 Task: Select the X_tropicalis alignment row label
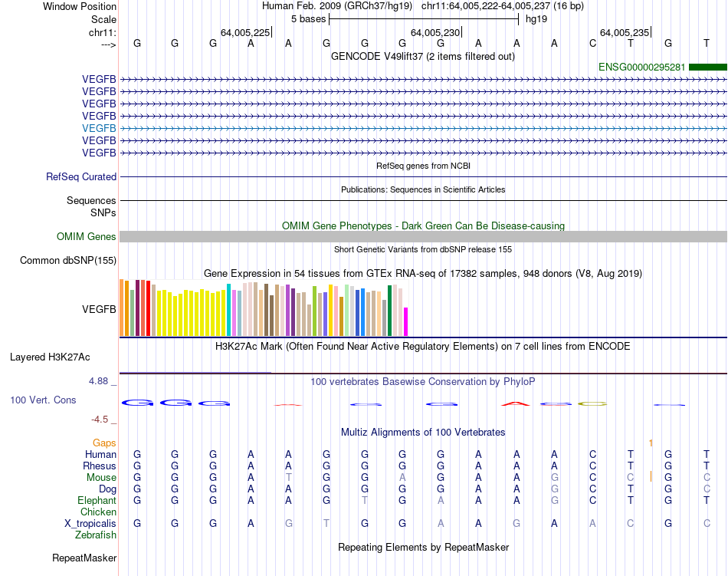90,524
